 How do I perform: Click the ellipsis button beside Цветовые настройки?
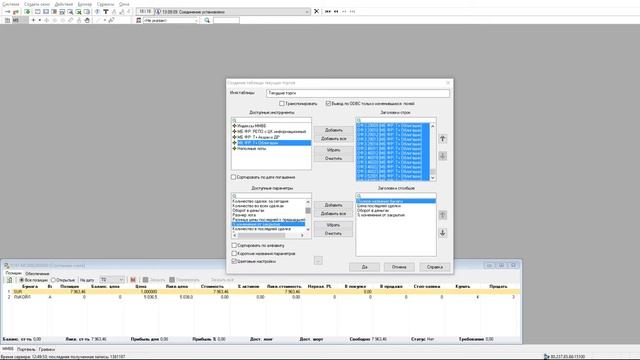point(318,260)
